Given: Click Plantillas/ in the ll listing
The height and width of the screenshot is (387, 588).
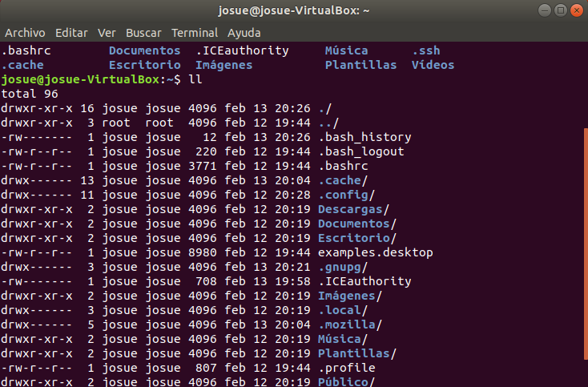Looking at the screenshot, I should [357, 353].
